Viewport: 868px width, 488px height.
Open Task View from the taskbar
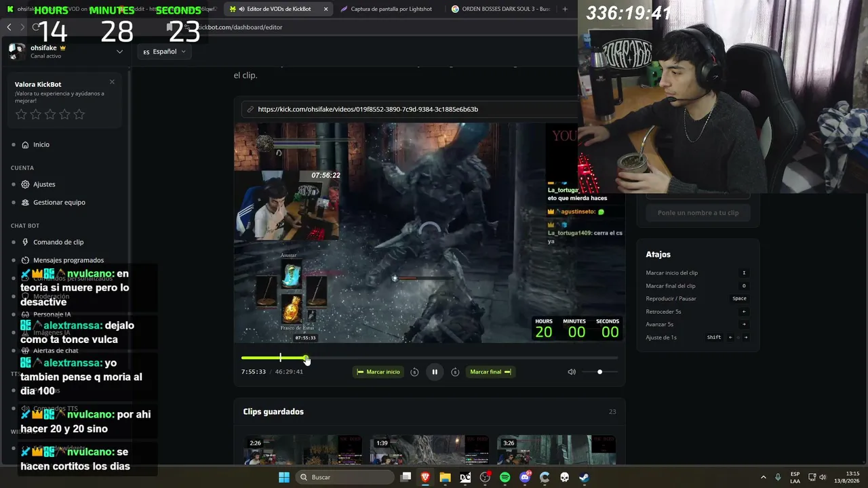(x=406, y=477)
